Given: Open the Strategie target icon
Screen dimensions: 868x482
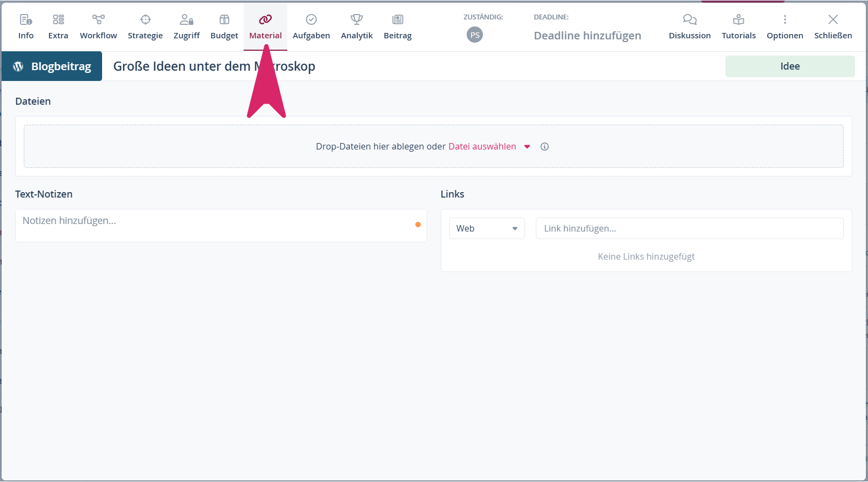Looking at the screenshot, I should (x=145, y=20).
